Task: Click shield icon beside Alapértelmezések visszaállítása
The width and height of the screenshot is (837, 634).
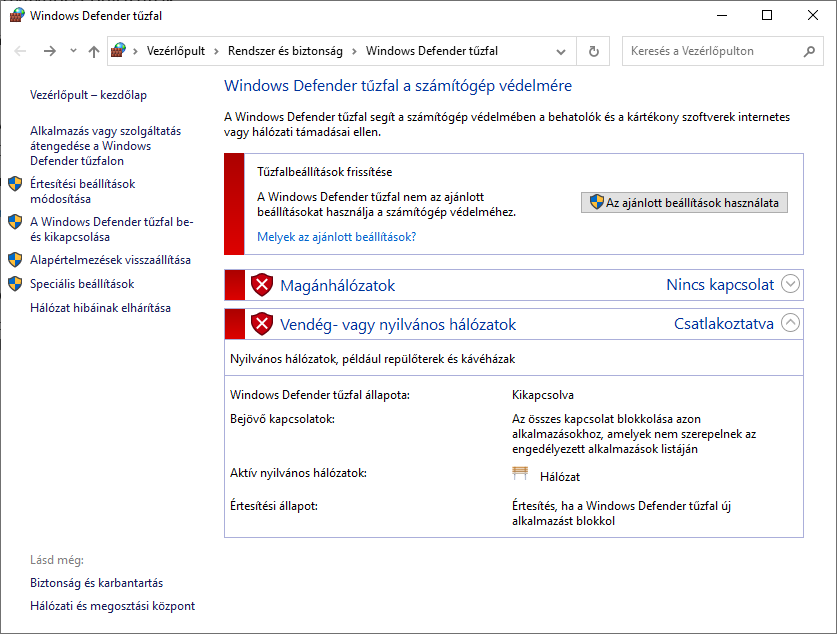Action: coord(15,260)
